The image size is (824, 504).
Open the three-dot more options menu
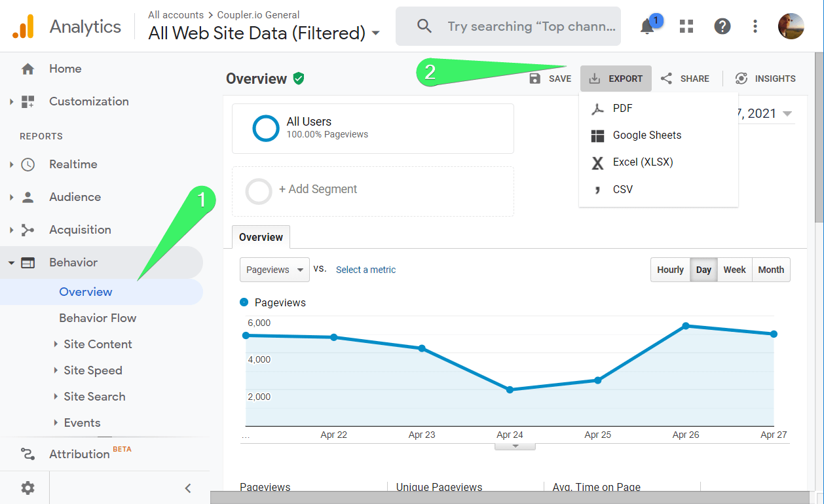[x=755, y=26]
